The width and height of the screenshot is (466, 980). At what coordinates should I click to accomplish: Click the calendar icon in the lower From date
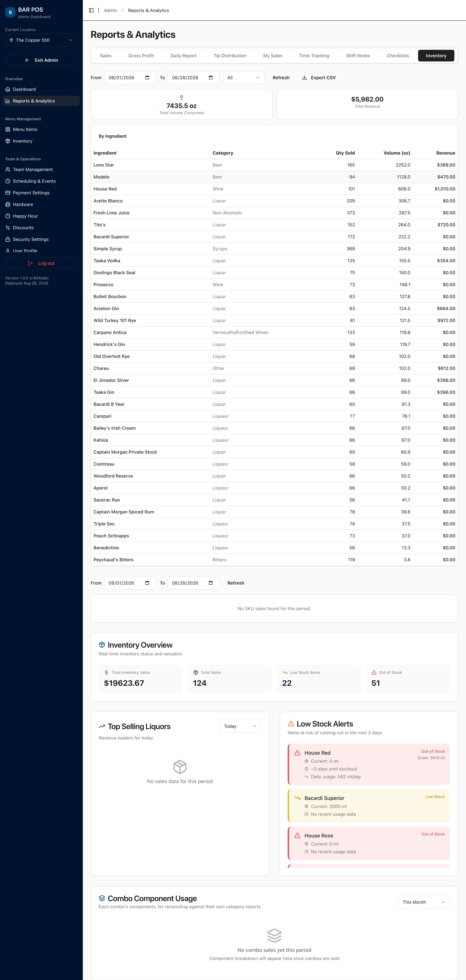147,583
